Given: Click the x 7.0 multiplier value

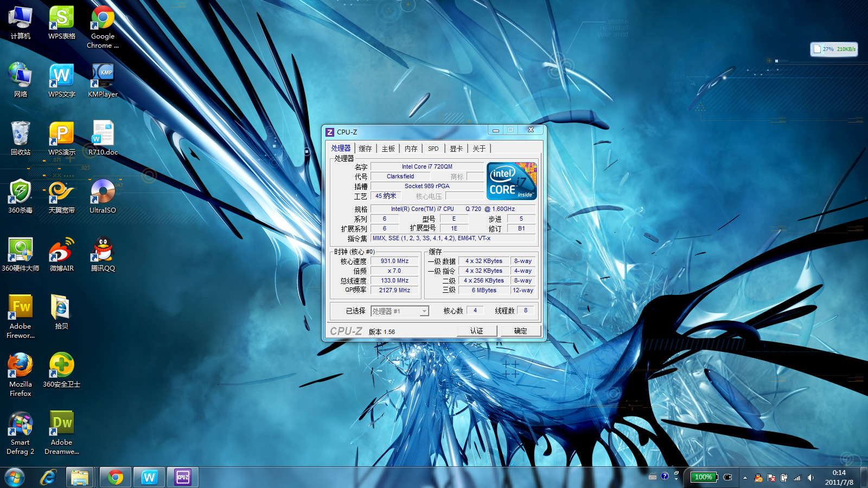Looking at the screenshot, I should pos(394,271).
